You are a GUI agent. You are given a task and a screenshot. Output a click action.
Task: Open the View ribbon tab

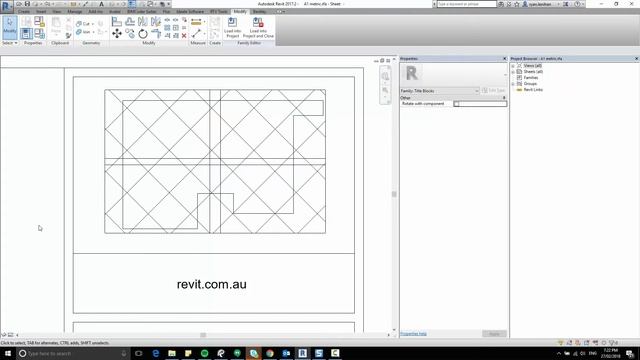click(x=57, y=11)
